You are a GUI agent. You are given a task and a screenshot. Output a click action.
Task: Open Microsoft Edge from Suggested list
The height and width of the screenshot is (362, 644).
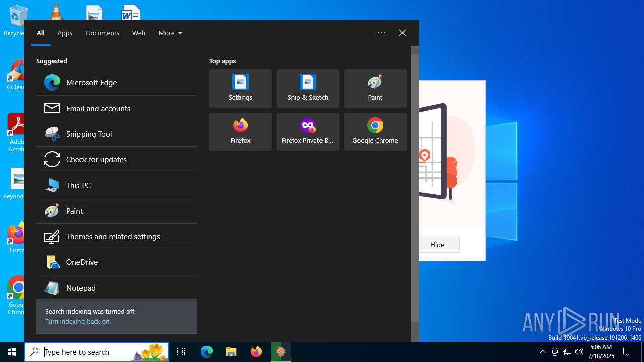116,83
